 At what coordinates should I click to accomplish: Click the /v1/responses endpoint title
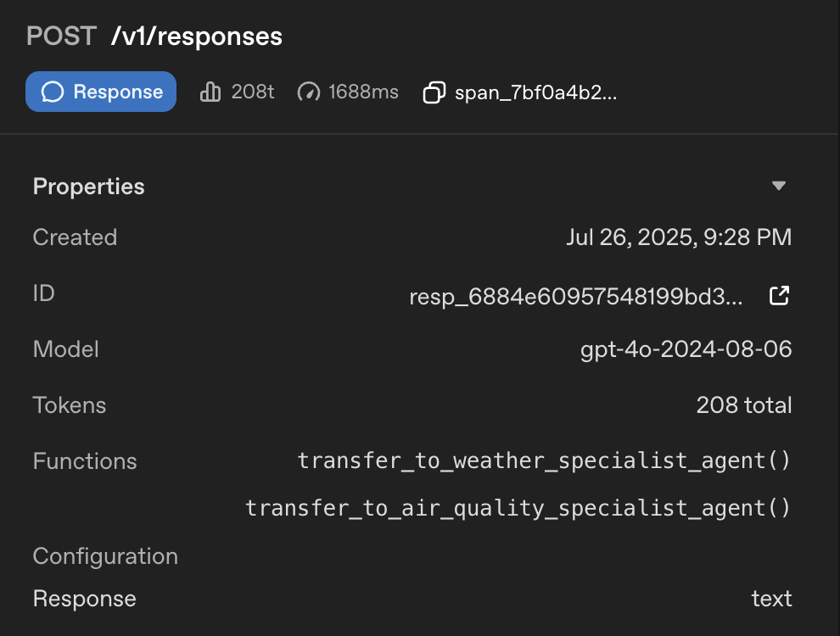click(197, 36)
